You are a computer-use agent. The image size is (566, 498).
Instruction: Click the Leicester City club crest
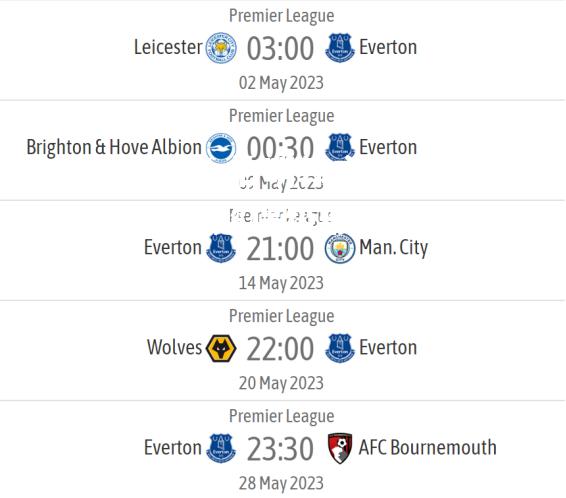221,48
